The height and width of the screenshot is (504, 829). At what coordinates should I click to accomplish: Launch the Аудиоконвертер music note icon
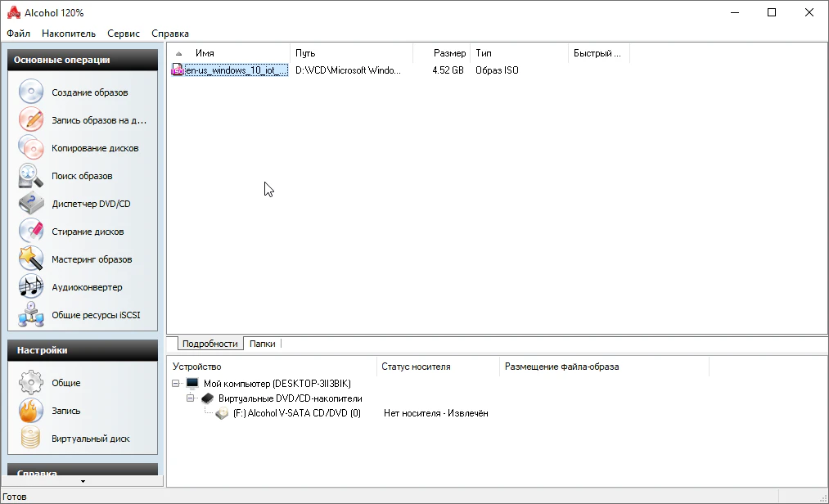[x=31, y=287]
